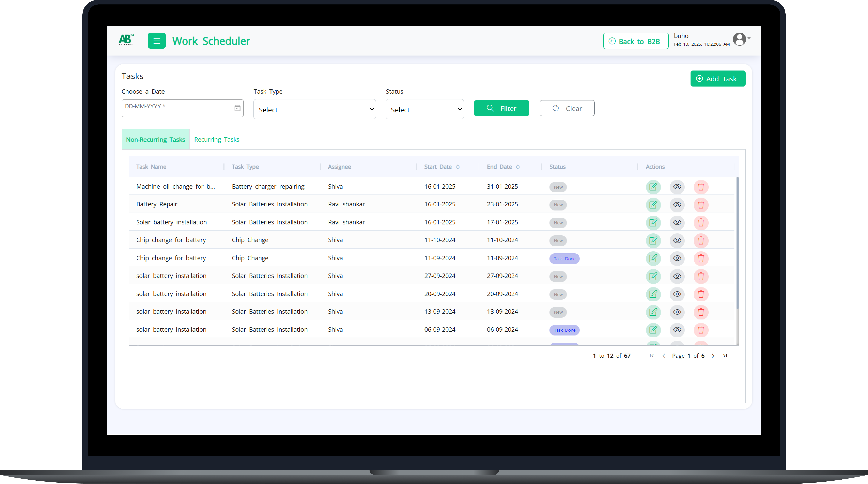The width and height of the screenshot is (868, 484).
Task: Focus the DD-MM-YYYY date input field
Action: point(182,108)
